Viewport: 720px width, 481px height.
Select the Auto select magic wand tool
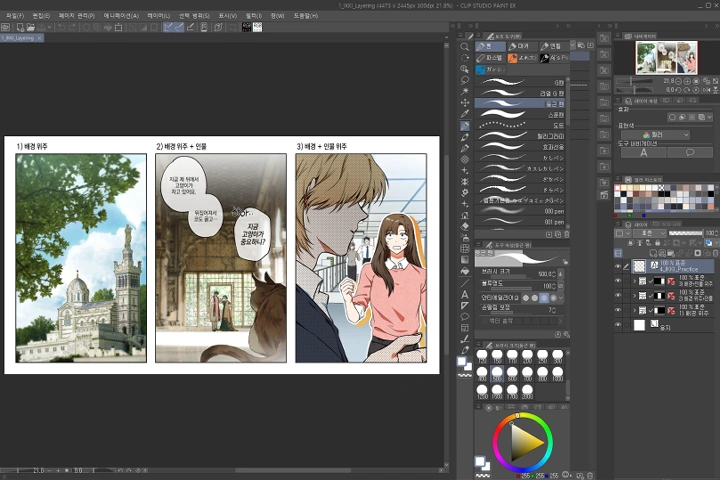[465, 91]
